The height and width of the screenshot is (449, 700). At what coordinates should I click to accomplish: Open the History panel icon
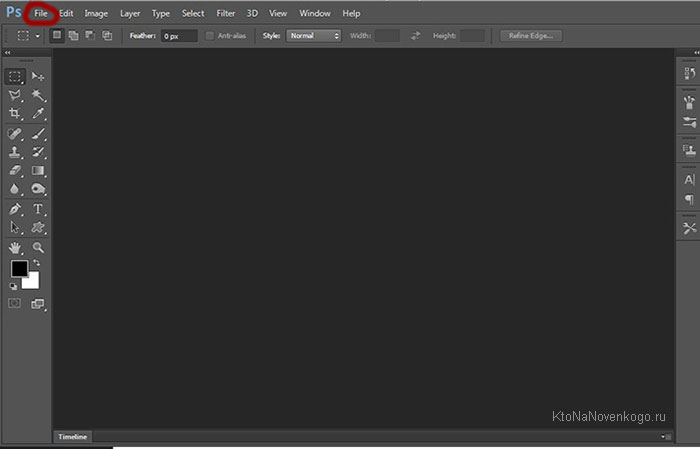689,73
